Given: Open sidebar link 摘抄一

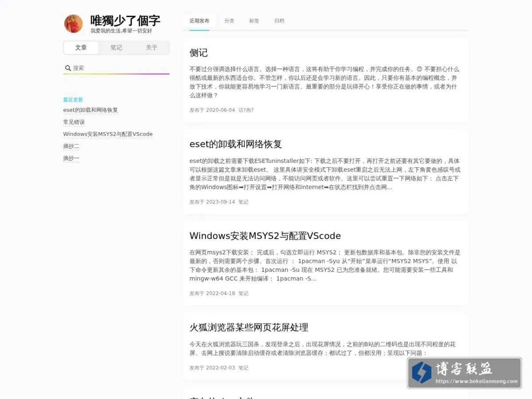Looking at the screenshot, I should (x=71, y=158).
